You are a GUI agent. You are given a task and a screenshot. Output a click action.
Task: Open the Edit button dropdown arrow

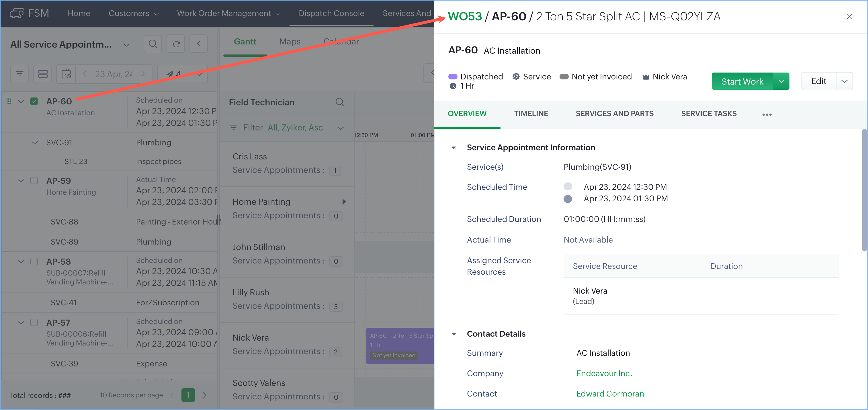click(844, 81)
